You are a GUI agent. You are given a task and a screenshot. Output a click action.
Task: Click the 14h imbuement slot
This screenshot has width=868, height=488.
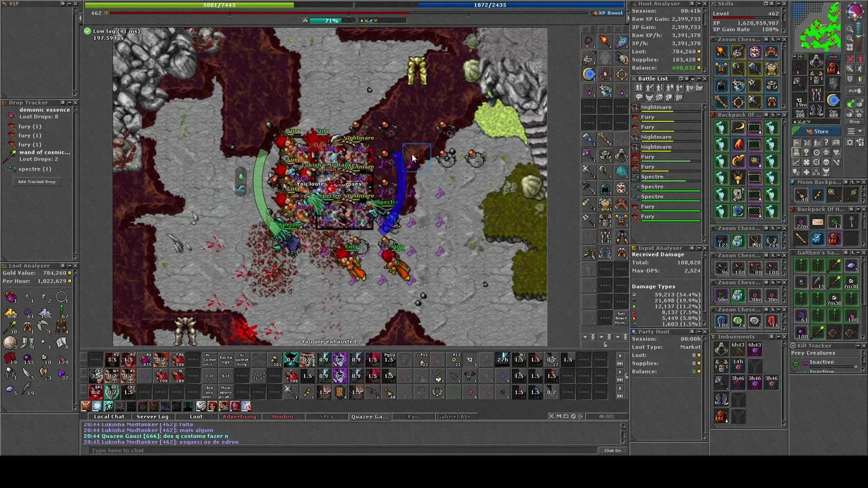738,366
